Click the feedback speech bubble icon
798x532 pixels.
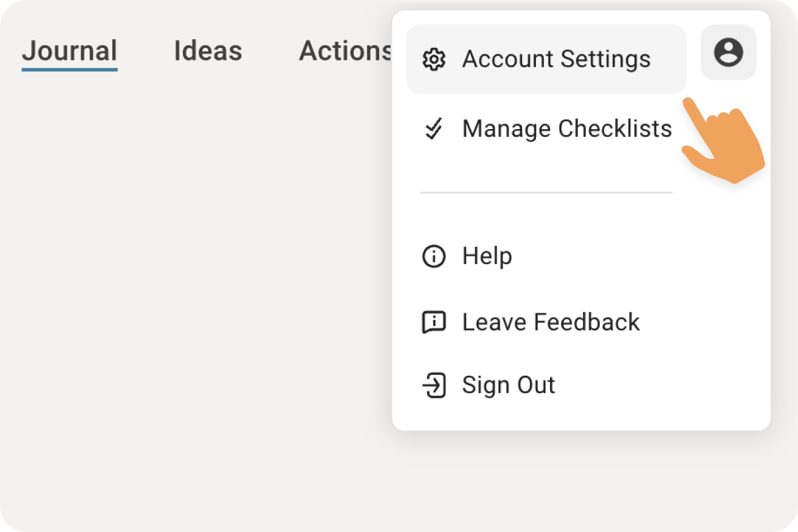[x=434, y=323]
